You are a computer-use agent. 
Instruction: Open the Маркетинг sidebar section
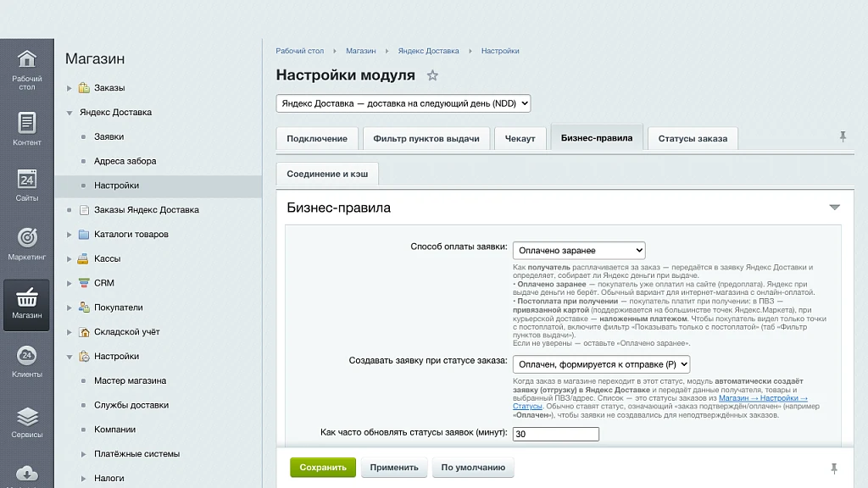click(x=26, y=244)
